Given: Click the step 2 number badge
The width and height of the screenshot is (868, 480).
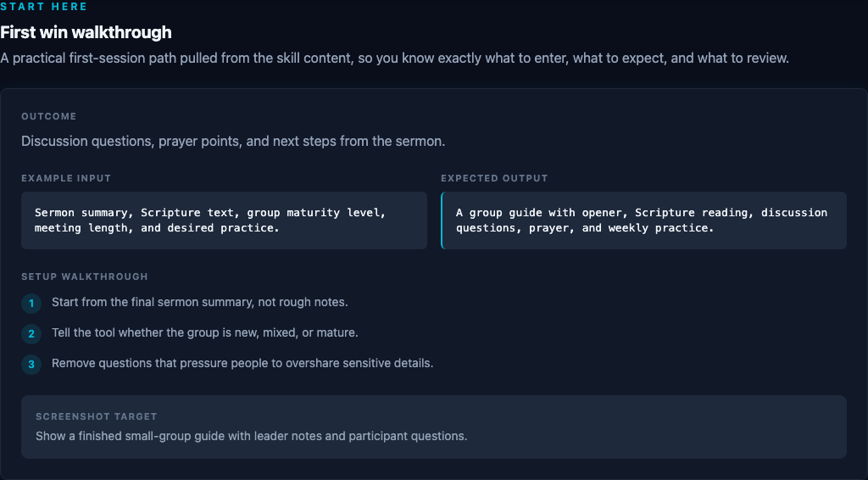Looking at the screenshot, I should [31, 334].
